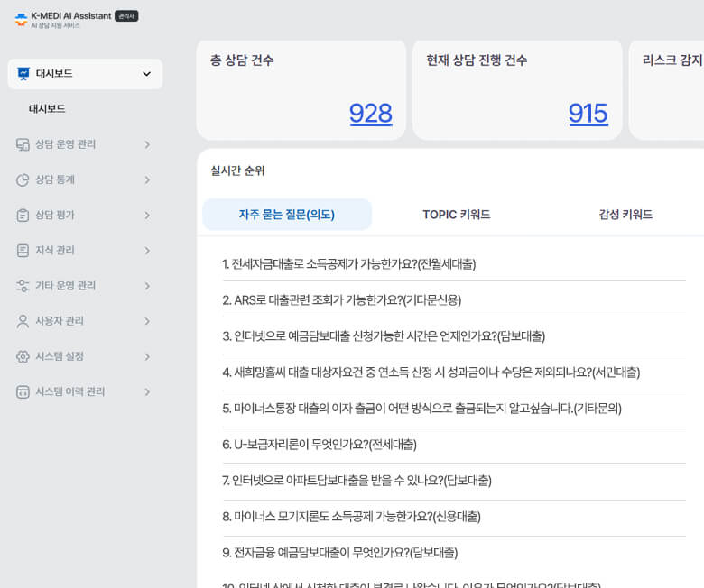This screenshot has height=588, width=704.
Task: Click the 시스템 이력 관리 calendar icon
Action: pyautogui.click(x=23, y=391)
